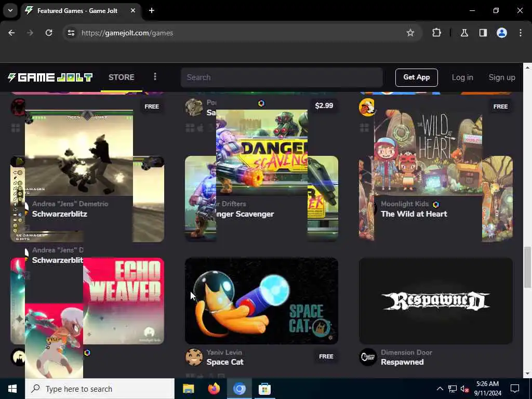This screenshot has width=532, height=399.
Task: Show hidden system tray icons
Action: click(x=440, y=389)
